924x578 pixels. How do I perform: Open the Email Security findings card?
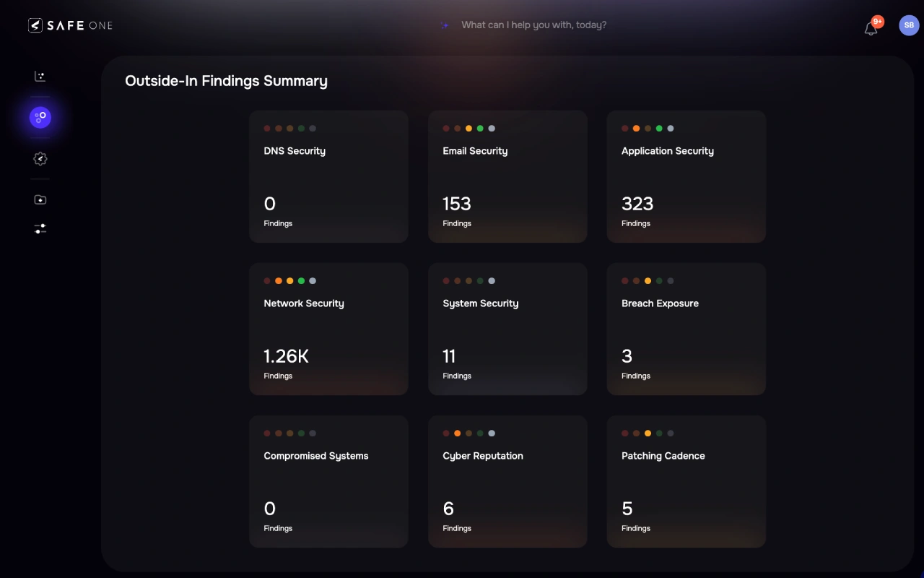coord(507,176)
